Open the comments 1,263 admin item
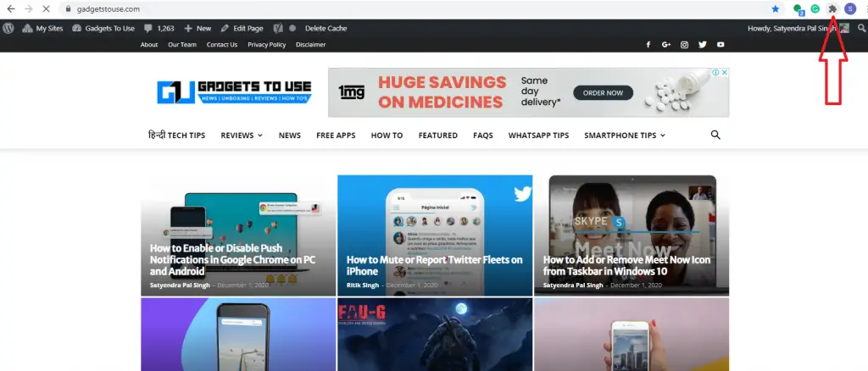This screenshot has height=371, width=868. [159, 28]
